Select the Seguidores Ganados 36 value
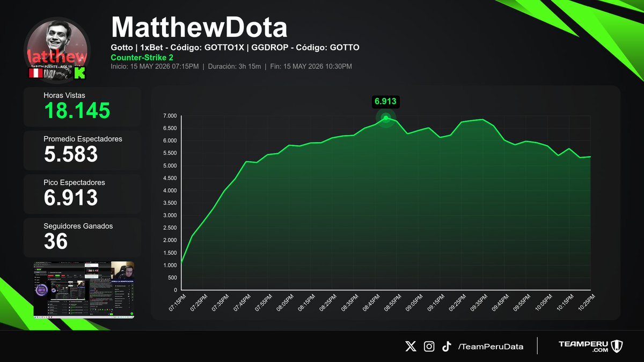644x362 pixels. (x=56, y=241)
